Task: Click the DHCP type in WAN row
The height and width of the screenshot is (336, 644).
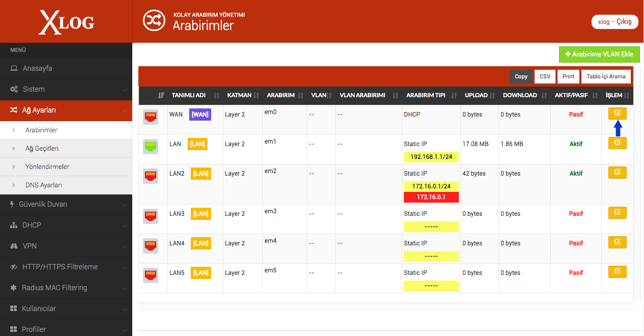Action: coord(412,115)
